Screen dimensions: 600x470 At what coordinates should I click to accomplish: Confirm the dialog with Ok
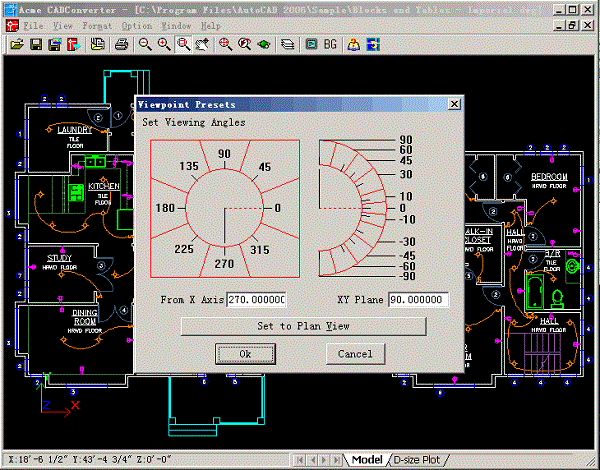246,353
